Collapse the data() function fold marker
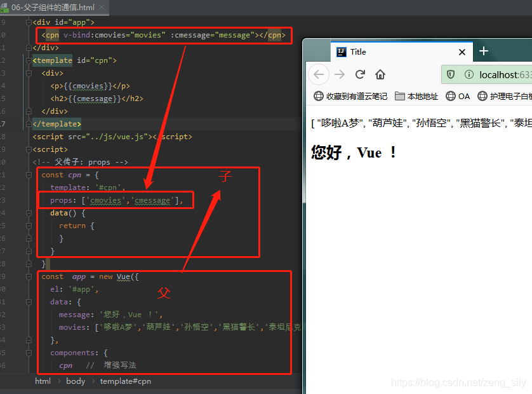Image resolution: width=532 pixels, height=394 pixels. pos(29,214)
